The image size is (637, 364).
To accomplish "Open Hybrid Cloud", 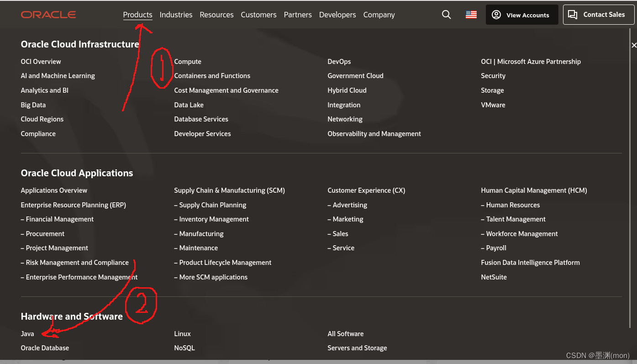I will [347, 90].
